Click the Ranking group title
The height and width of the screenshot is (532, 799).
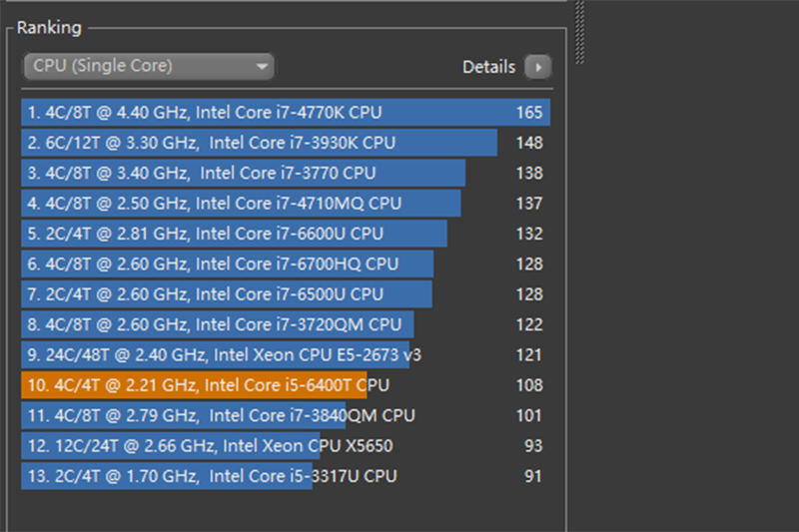pyautogui.click(x=49, y=28)
